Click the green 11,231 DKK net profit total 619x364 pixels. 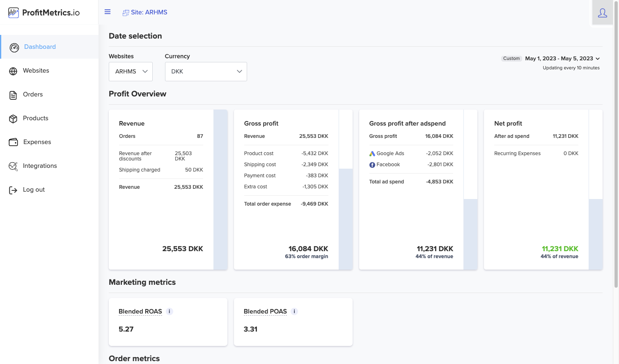[560, 249]
